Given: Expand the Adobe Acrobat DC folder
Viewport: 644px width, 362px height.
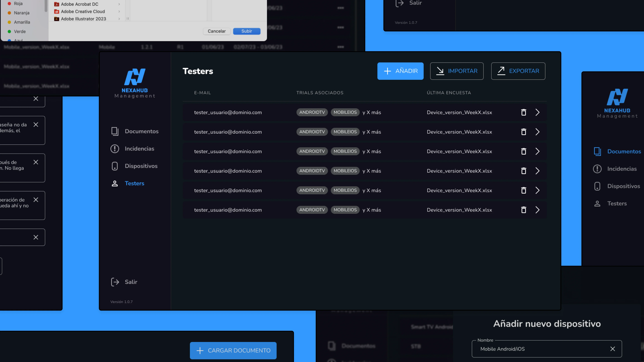Looking at the screenshot, I should click(119, 4).
